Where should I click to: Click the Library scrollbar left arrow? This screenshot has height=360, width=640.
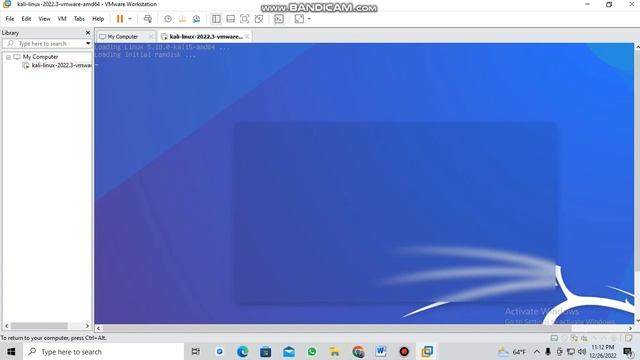[x=6, y=326]
